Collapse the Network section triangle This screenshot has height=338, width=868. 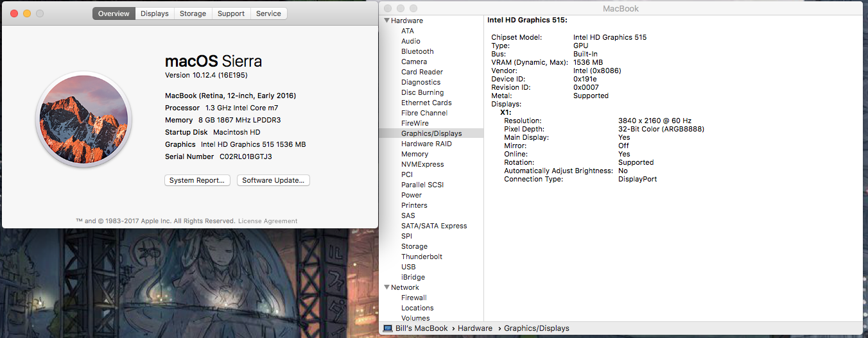click(x=386, y=287)
